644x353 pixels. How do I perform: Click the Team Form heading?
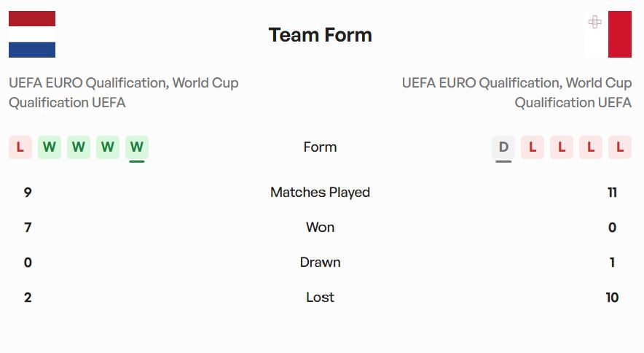point(321,35)
